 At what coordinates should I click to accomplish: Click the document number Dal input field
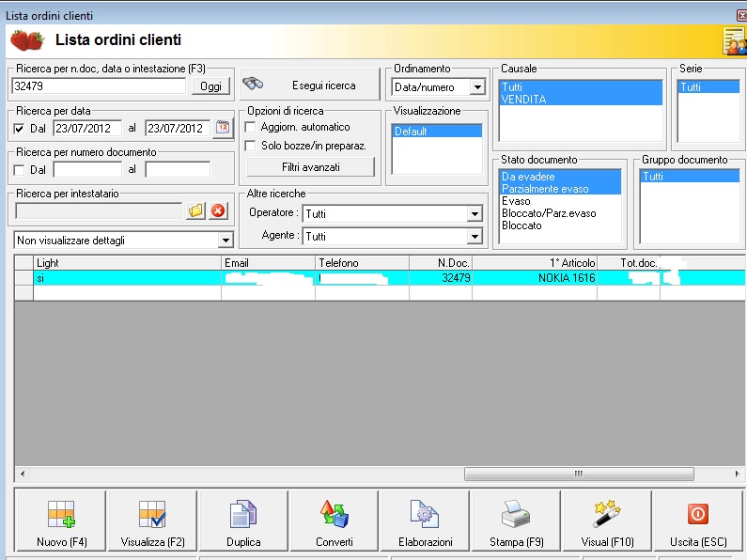click(87, 169)
